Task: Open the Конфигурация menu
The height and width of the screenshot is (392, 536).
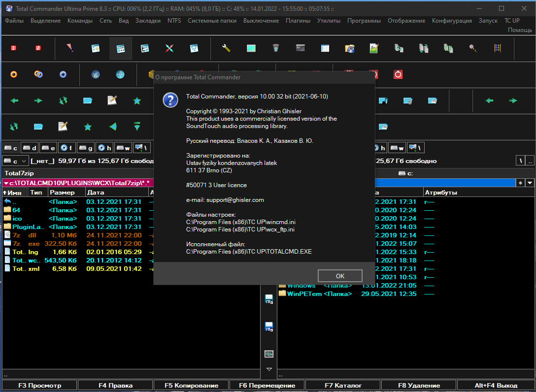Action: click(452, 21)
